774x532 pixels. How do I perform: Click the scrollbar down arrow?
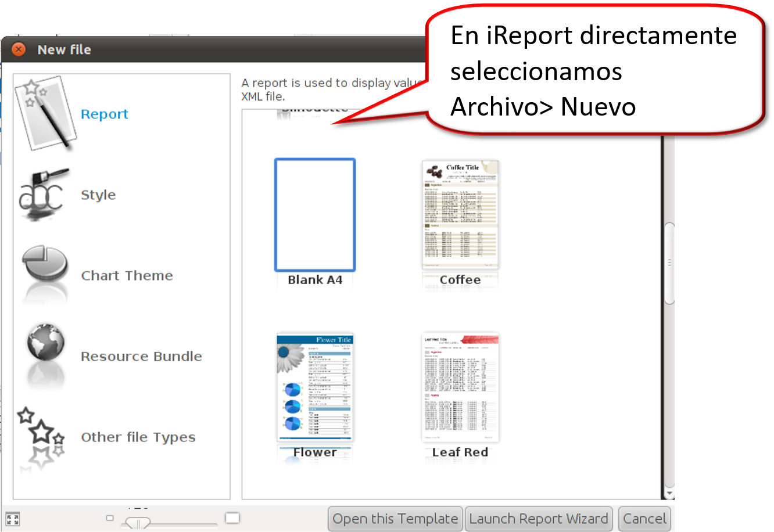669,494
